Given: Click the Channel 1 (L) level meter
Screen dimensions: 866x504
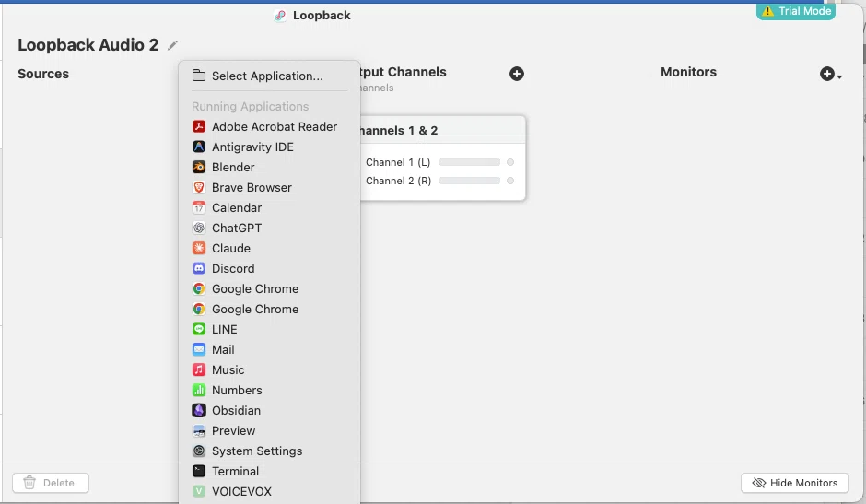Looking at the screenshot, I should point(470,162).
